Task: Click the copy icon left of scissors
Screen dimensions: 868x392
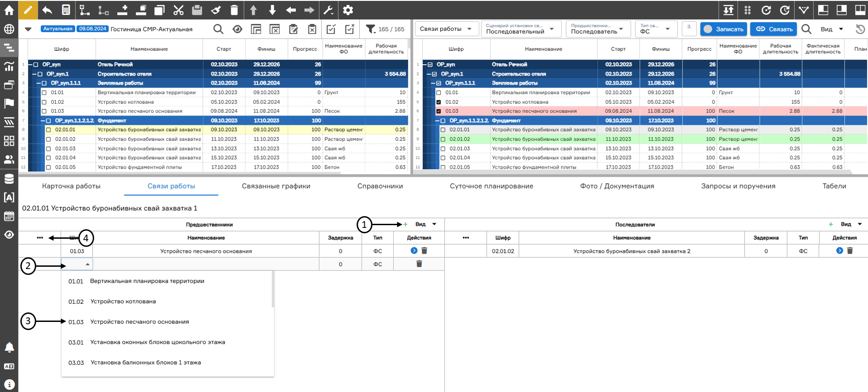Action: coord(159,9)
